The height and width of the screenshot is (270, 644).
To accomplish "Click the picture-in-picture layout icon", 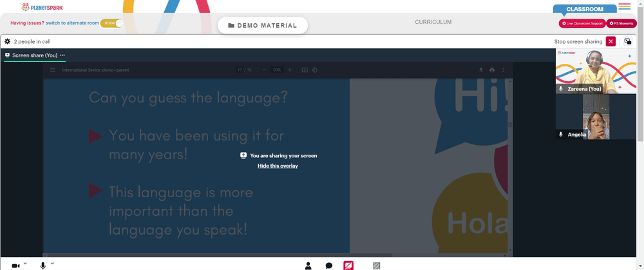I will tap(627, 41).
